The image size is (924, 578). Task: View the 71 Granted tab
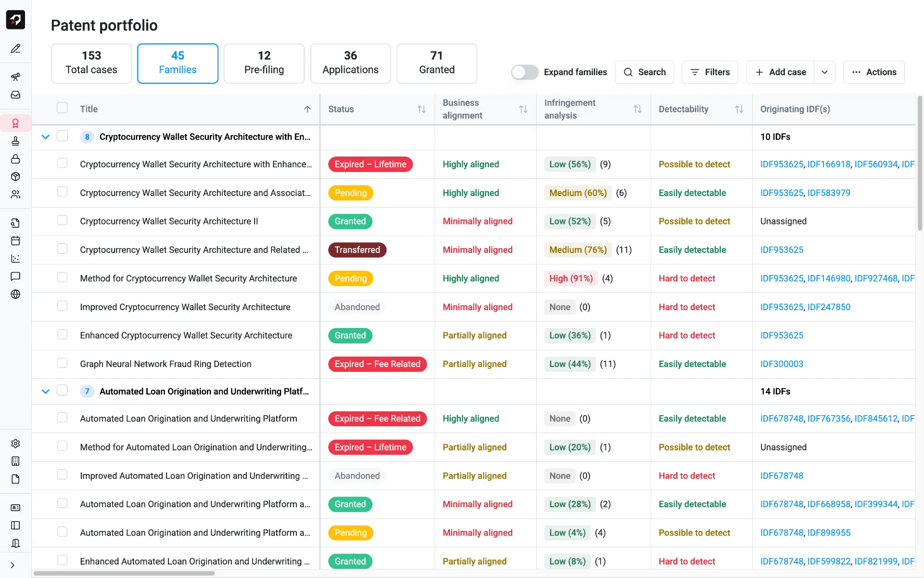[x=437, y=64]
